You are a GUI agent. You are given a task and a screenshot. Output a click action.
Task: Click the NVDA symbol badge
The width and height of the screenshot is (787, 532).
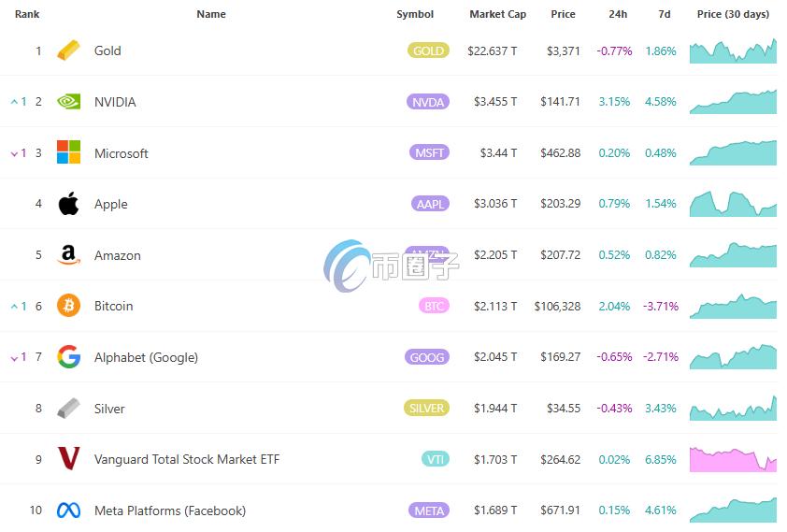pyautogui.click(x=428, y=102)
